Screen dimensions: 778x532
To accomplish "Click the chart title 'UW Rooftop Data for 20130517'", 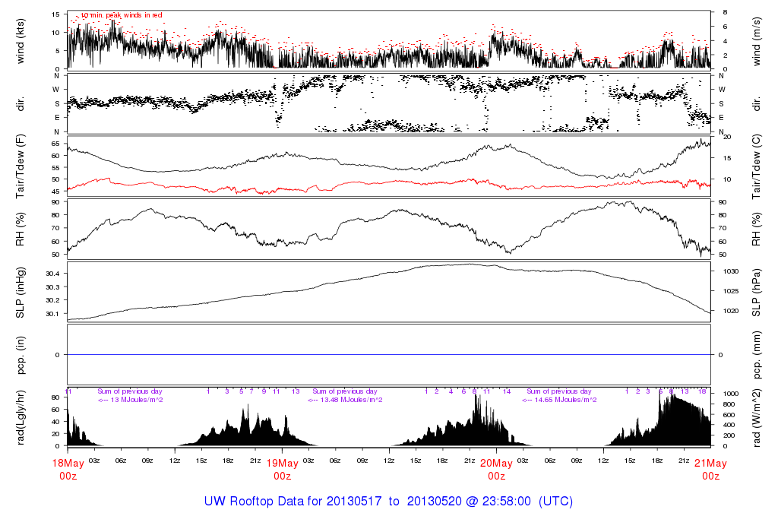I will tap(293, 502).
